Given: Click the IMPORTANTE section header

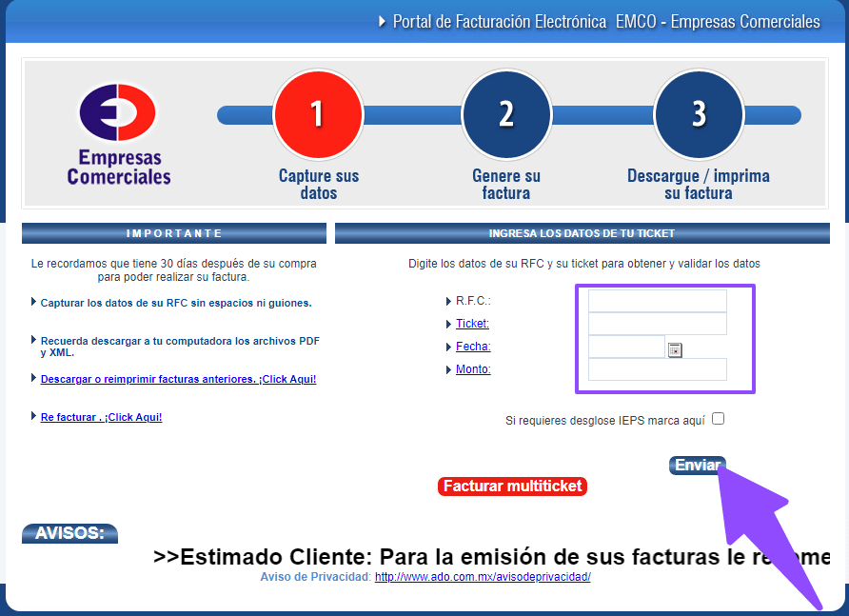Looking at the screenshot, I should (x=174, y=233).
